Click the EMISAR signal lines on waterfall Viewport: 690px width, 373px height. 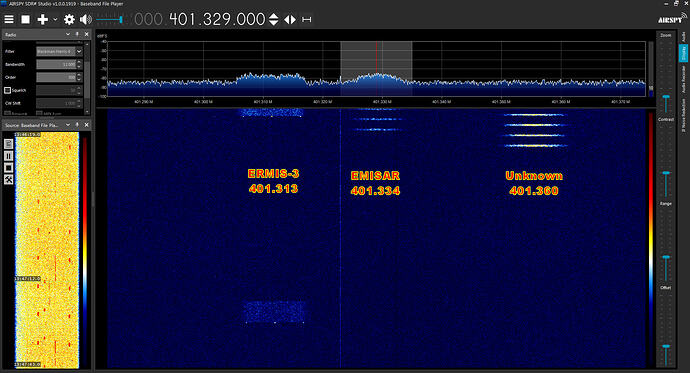378,119
